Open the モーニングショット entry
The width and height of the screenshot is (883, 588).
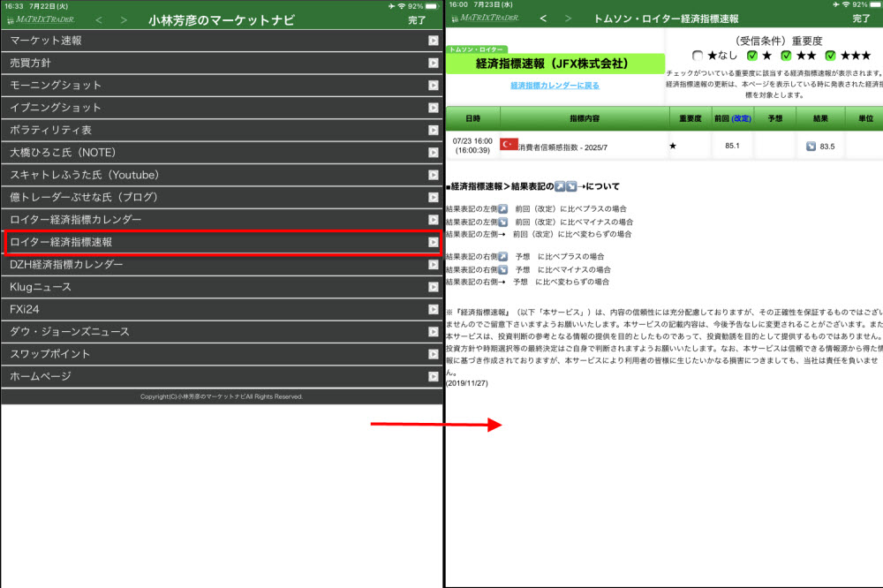222,85
